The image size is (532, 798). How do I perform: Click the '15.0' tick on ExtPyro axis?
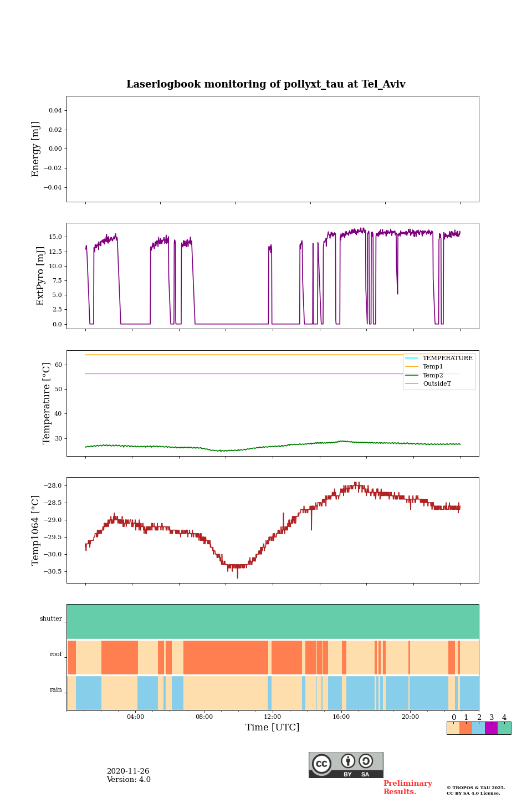pos(55,237)
